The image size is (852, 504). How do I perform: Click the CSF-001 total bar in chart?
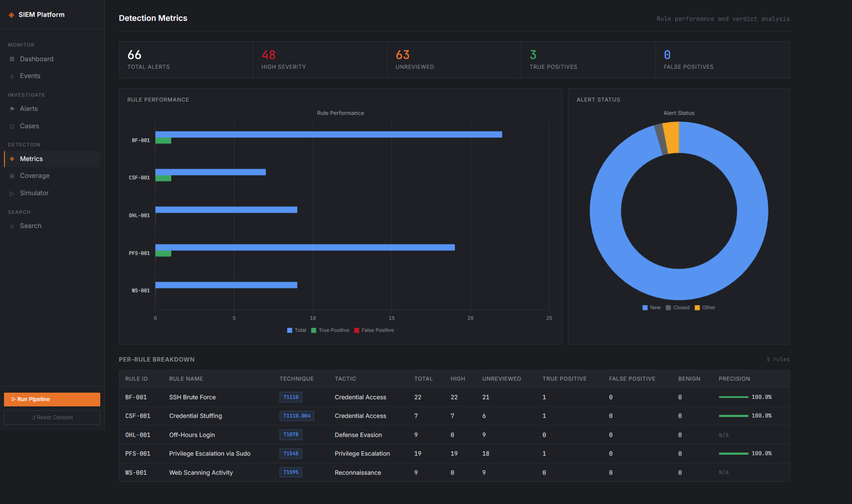(210, 172)
